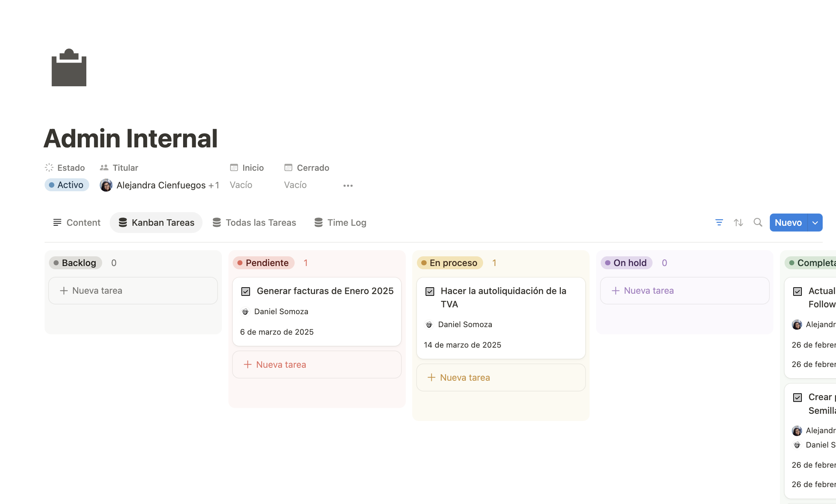Click the Cerrado calendar icon

288,168
